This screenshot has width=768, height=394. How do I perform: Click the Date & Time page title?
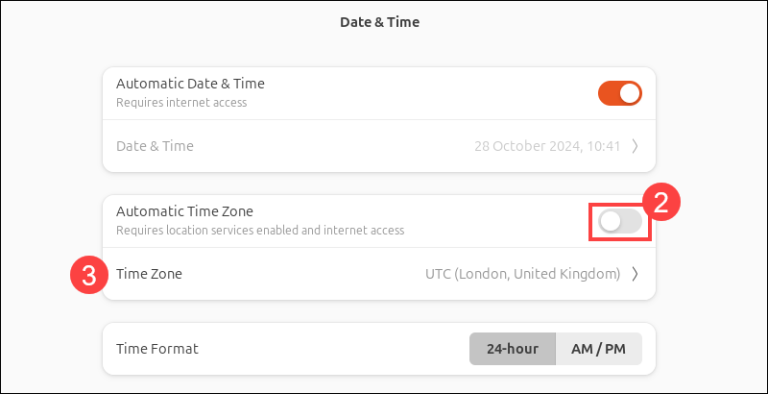pos(380,22)
